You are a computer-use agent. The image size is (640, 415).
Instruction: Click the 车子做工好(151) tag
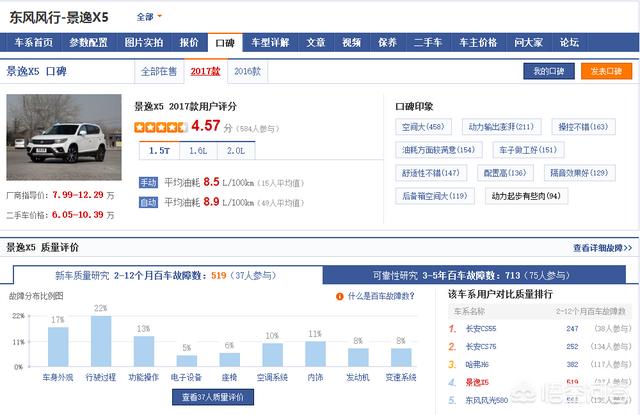(x=528, y=150)
